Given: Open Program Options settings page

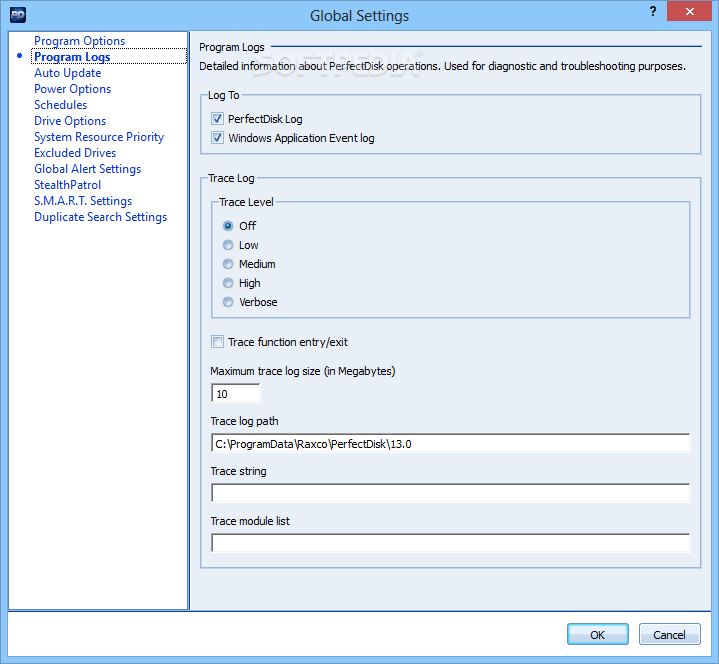Looking at the screenshot, I should point(79,41).
